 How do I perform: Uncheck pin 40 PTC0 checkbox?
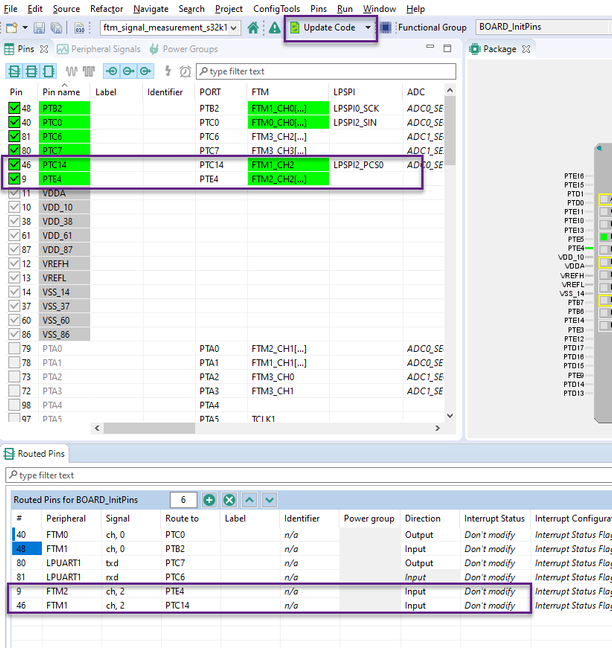[14, 122]
